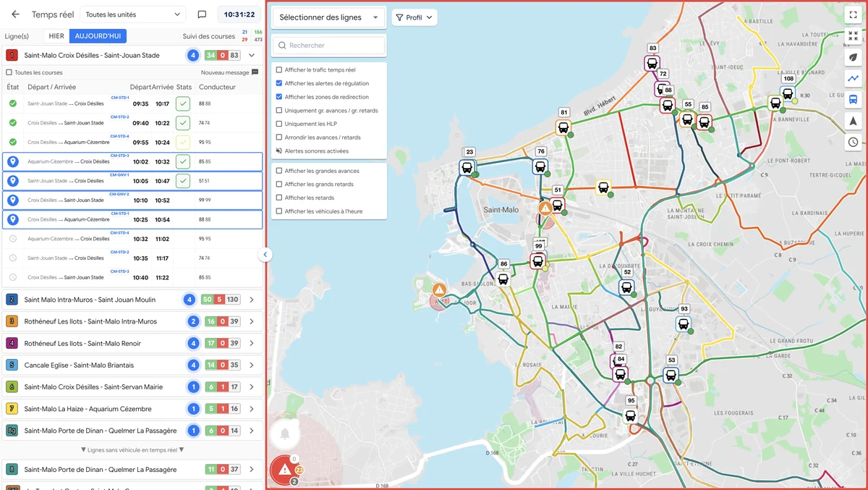Viewport: 868px width, 490px height.
Task: Expand Rothéneuf Les Ilots - Saint-Malo Renoir
Action: pyautogui.click(x=252, y=343)
